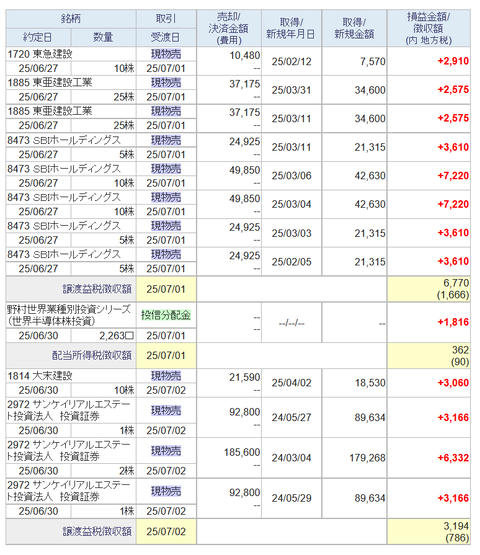
Task: Click acquisition date 24/05/29
Action: 291,498
